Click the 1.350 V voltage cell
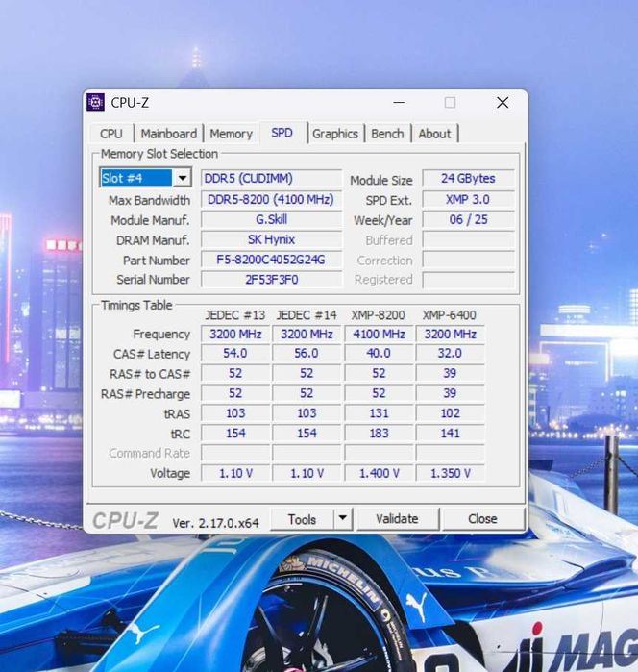The width and height of the screenshot is (638, 672). pyautogui.click(x=450, y=473)
